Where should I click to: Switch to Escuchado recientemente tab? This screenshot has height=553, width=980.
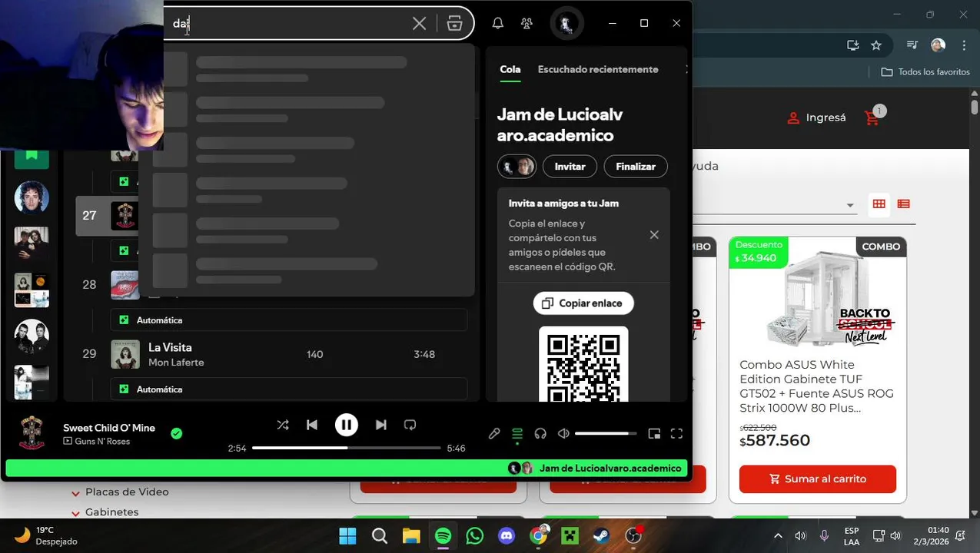coord(598,69)
